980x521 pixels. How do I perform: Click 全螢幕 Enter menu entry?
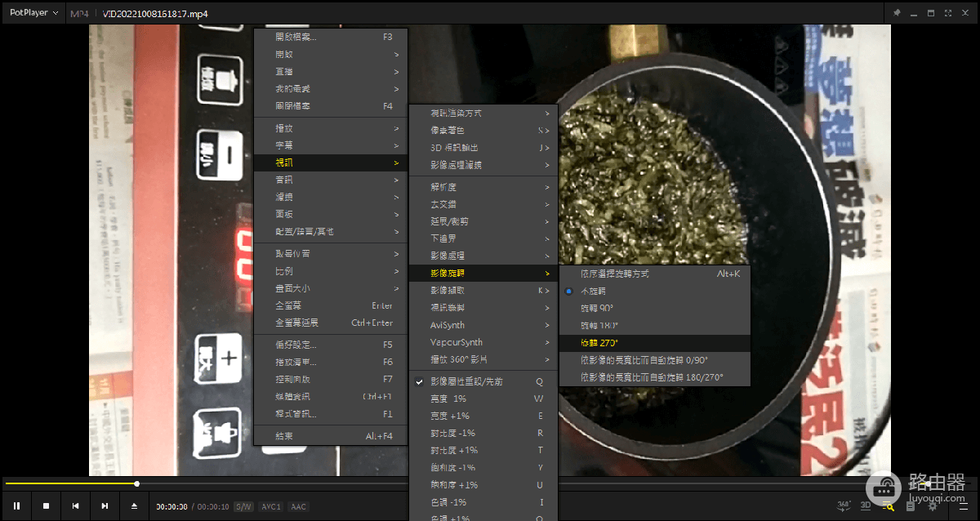pos(331,305)
